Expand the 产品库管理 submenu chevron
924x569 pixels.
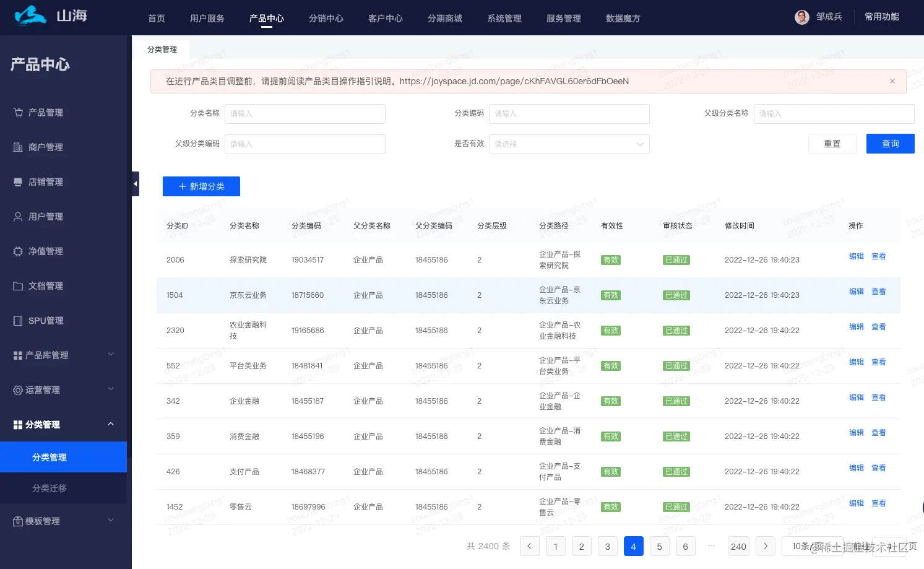click(x=111, y=354)
